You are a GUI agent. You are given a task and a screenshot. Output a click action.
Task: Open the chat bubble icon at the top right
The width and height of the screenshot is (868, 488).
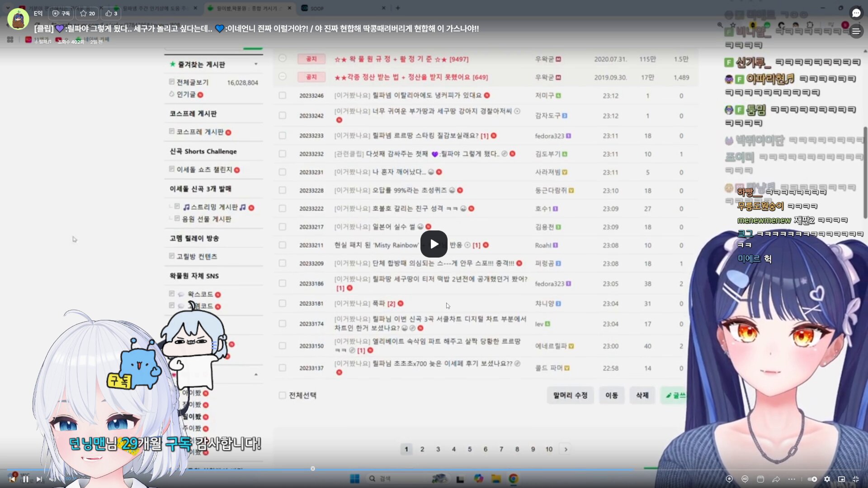coord(856,14)
